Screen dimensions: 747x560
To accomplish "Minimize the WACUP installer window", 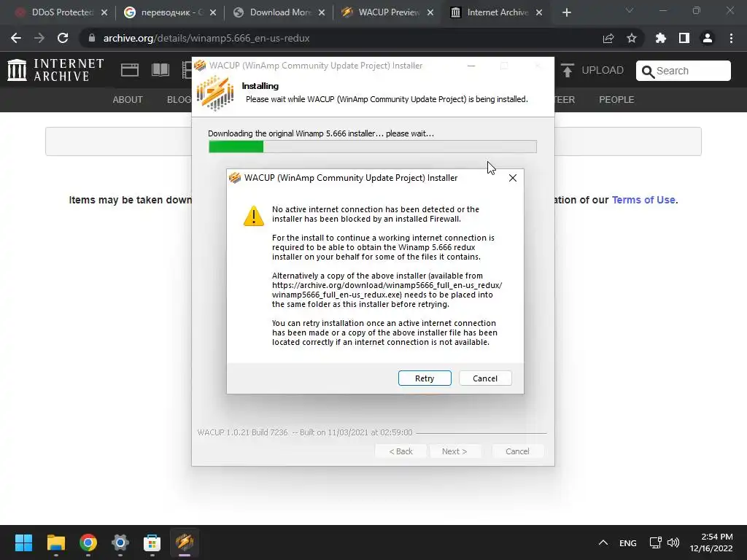I will [471, 66].
